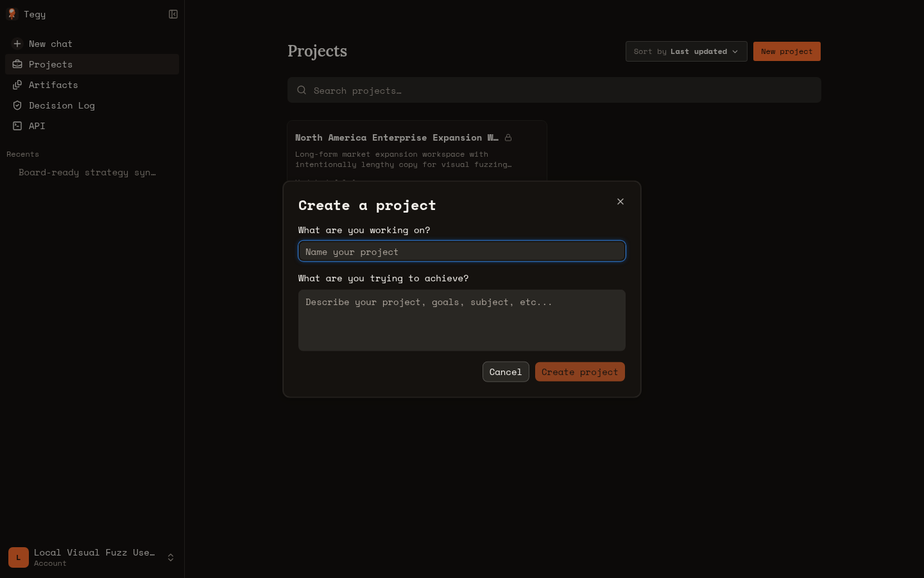Focus the project description text area
The image size is (924, 578).
pos(462,320)
